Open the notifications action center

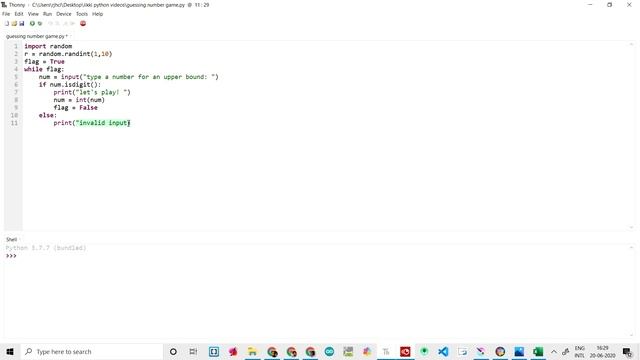(x=627, y=351)
